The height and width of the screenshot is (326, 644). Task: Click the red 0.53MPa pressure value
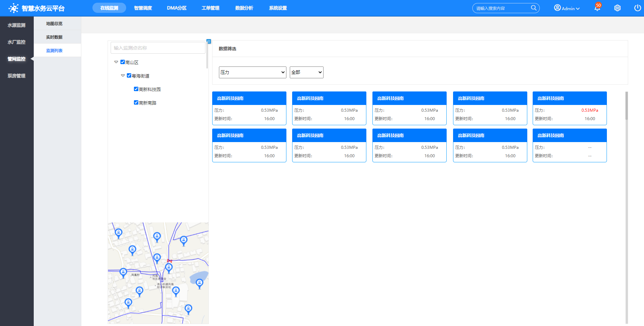click(590, 110)
